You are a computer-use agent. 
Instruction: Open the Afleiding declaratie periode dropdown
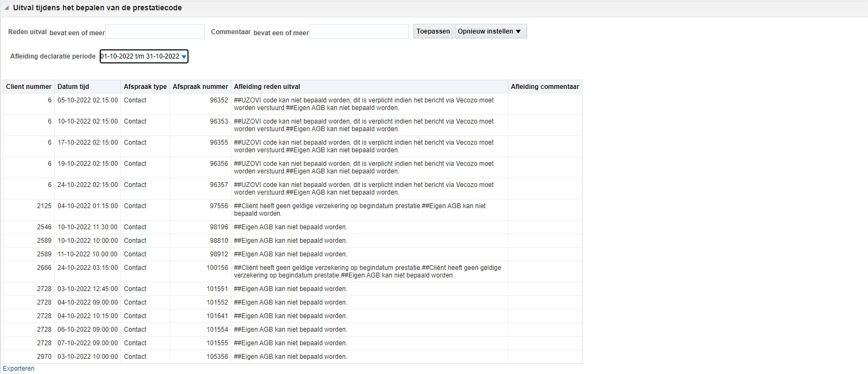pos(144,56)
